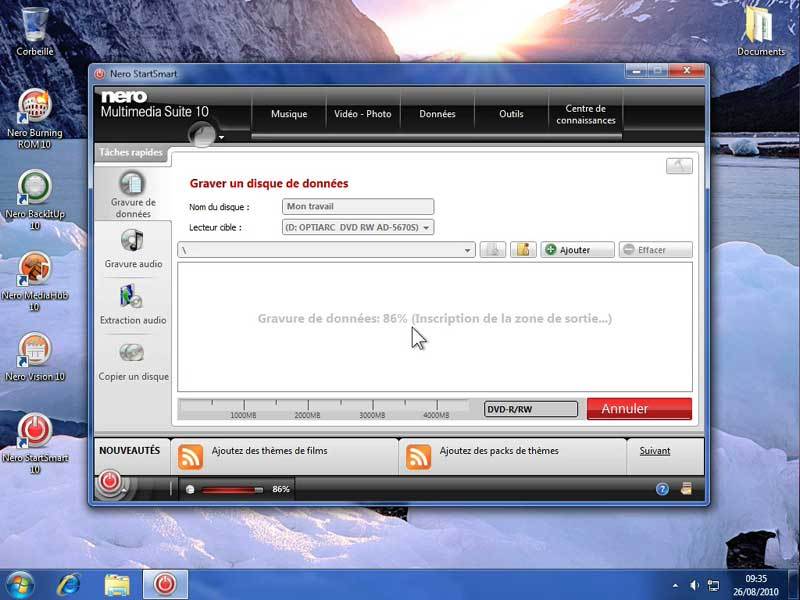Go up one folder level

click(492, 249)
